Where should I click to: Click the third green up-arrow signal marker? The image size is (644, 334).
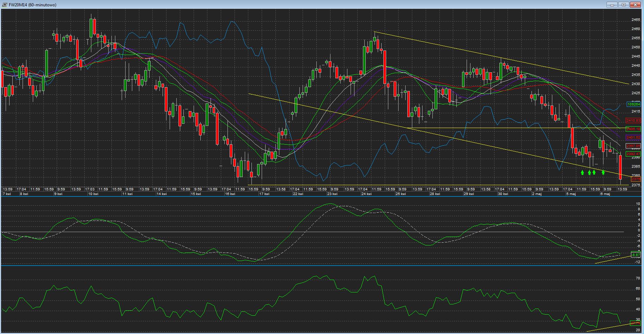click(594, 172)
